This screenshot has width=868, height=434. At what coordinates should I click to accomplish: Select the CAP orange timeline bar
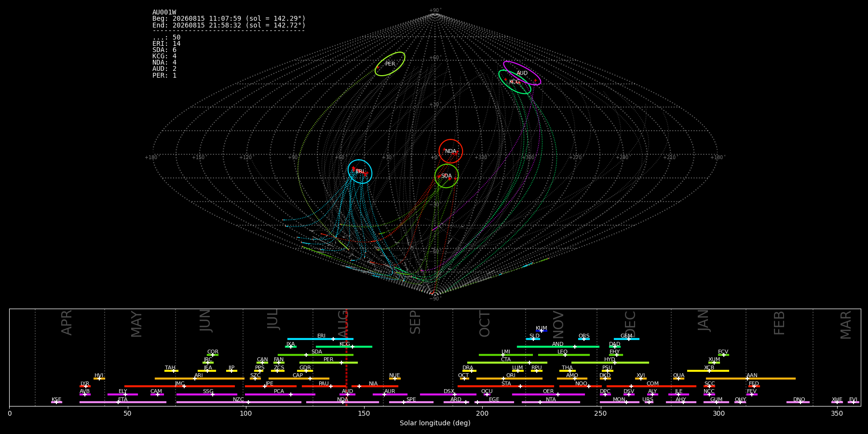tap(299, 379)
